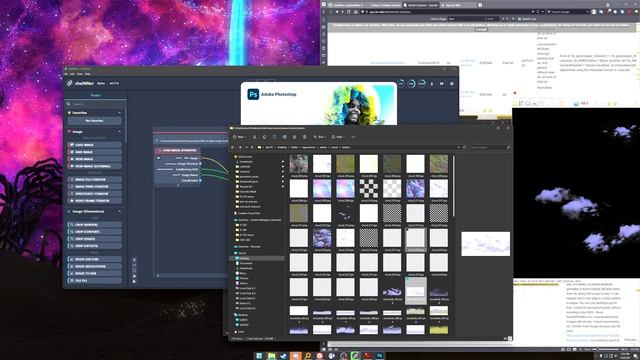Screen dimensions: 640x360
Task: Add the Load Image node from chaiNNer sidebar
Action: click(x=94, y=145)
